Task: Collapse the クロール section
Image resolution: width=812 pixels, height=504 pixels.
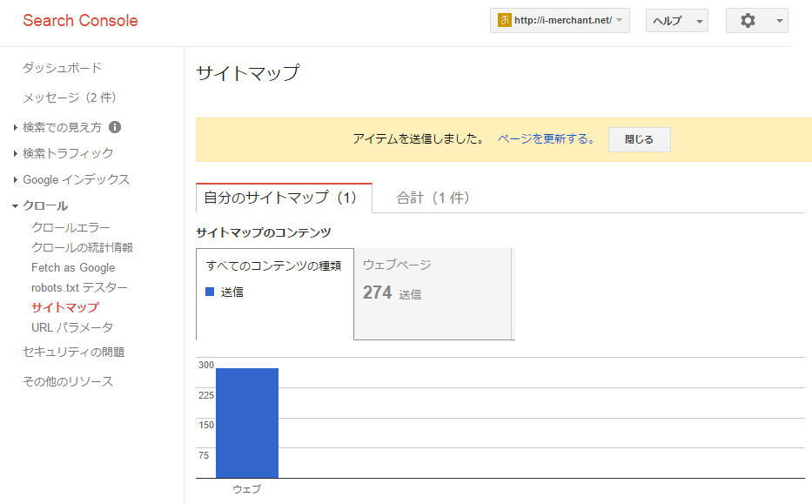Action: click(x=40, y=205)
